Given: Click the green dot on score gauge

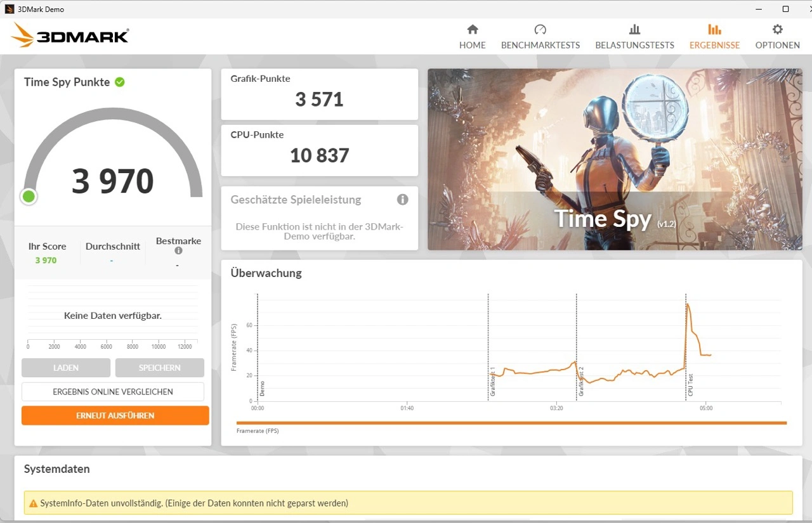Looking at the screenshot, I should point(29,197).
